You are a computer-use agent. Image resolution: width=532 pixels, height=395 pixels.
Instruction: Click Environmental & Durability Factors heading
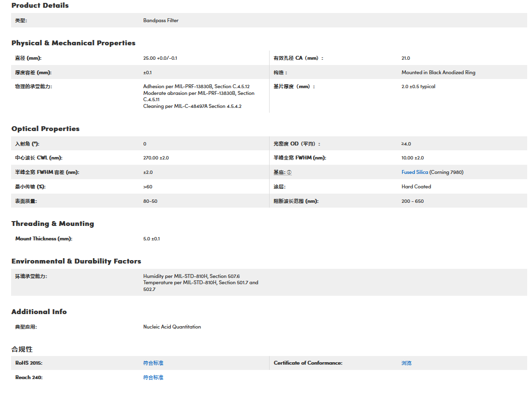coord(76,262)
